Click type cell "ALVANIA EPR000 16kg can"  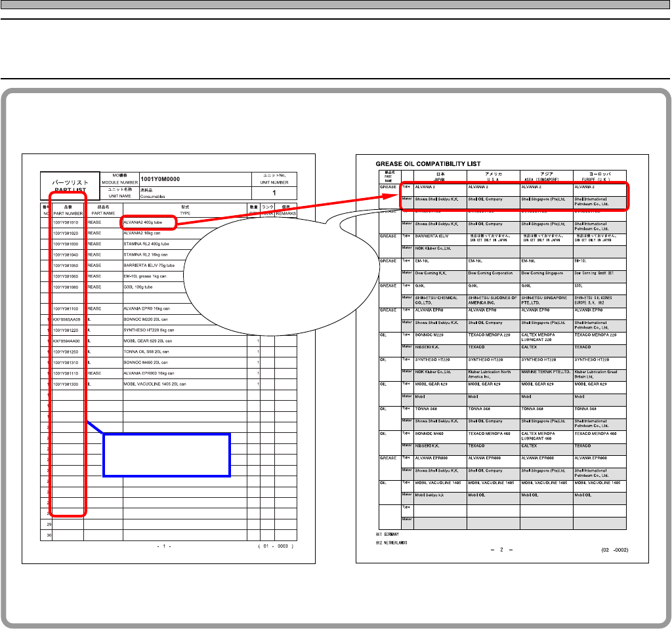point(149,374)
